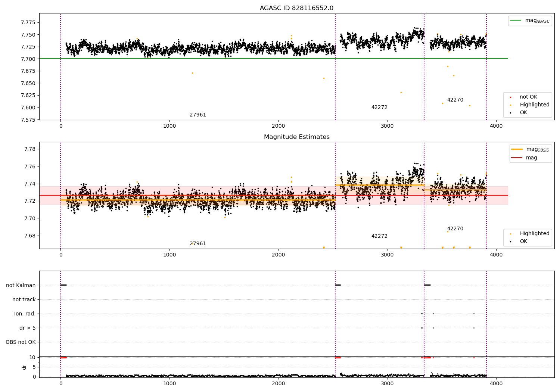Click the 27961 label in top plot
This screenshot has width=560, height=392.
click(198, 115)
